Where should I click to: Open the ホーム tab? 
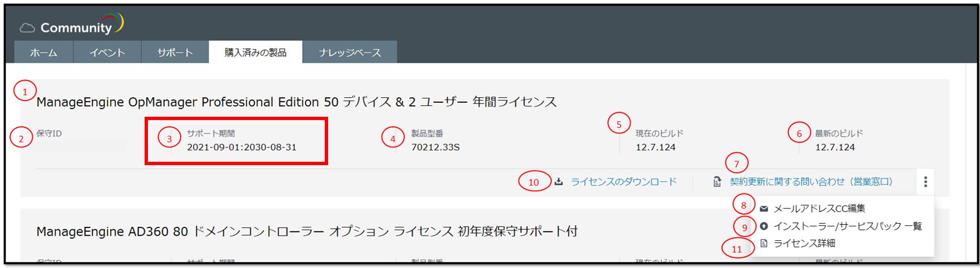[x=44, y=52]
